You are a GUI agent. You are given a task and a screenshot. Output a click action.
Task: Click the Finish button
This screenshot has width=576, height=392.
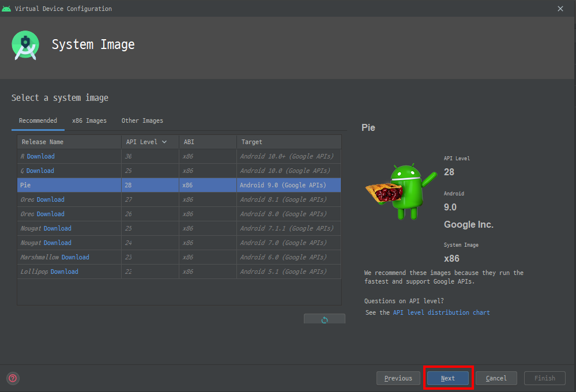pyautogui.click(x=545, y=378)
